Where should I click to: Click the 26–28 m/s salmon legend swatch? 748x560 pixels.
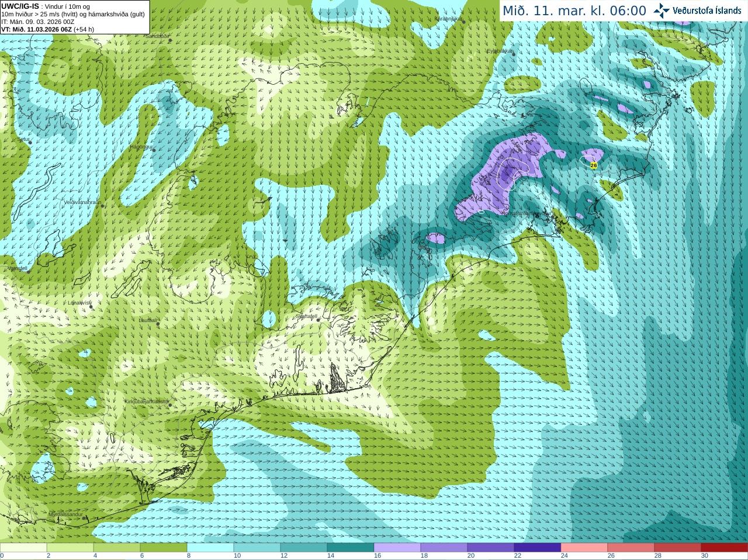(x=631, y=548)
